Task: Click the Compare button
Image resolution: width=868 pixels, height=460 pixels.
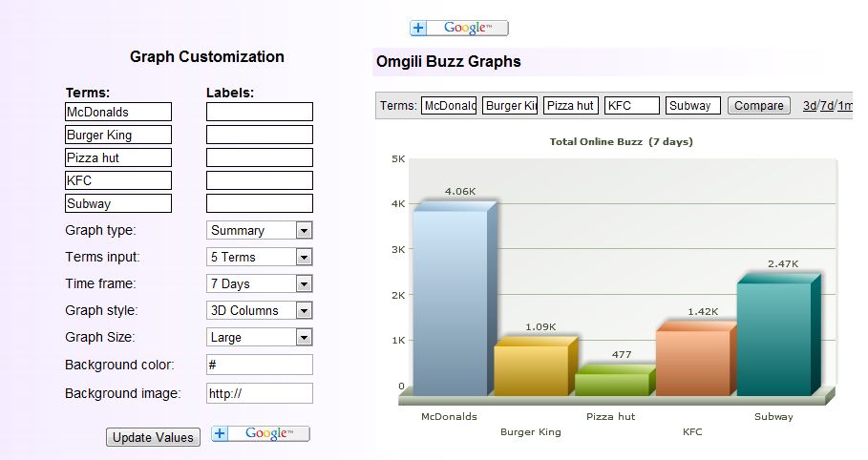Action: click(x=758, y=106)
